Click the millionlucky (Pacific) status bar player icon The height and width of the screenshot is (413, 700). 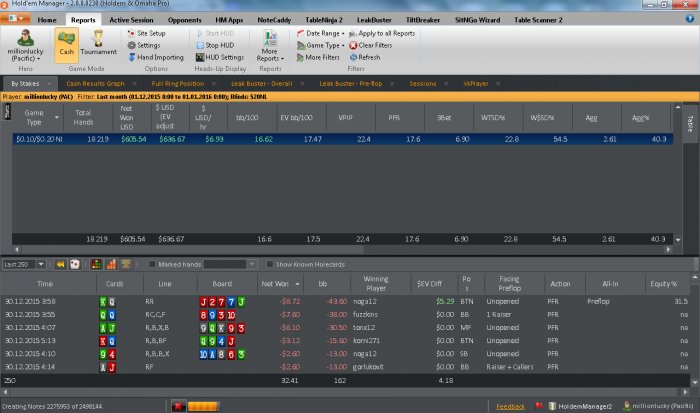[626, 406]
